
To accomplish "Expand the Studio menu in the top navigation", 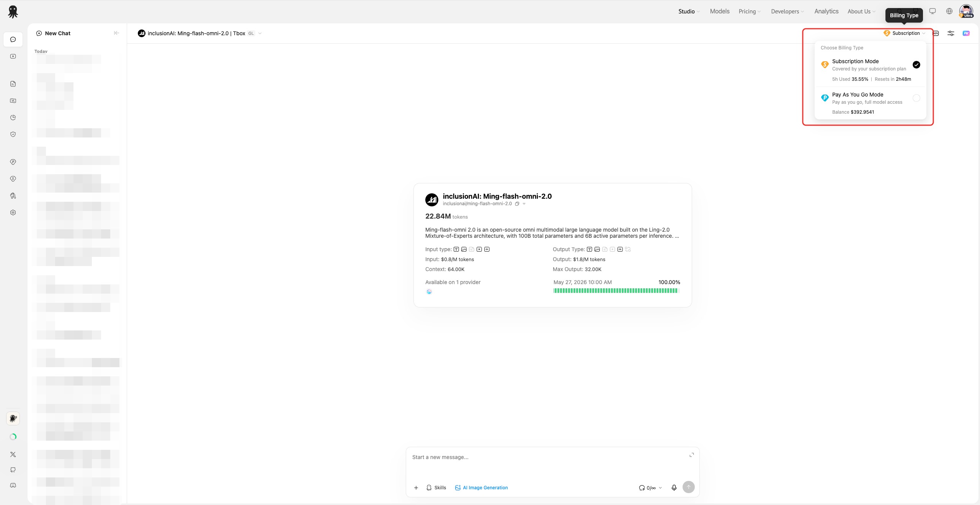I will click(x=689, y=11).
